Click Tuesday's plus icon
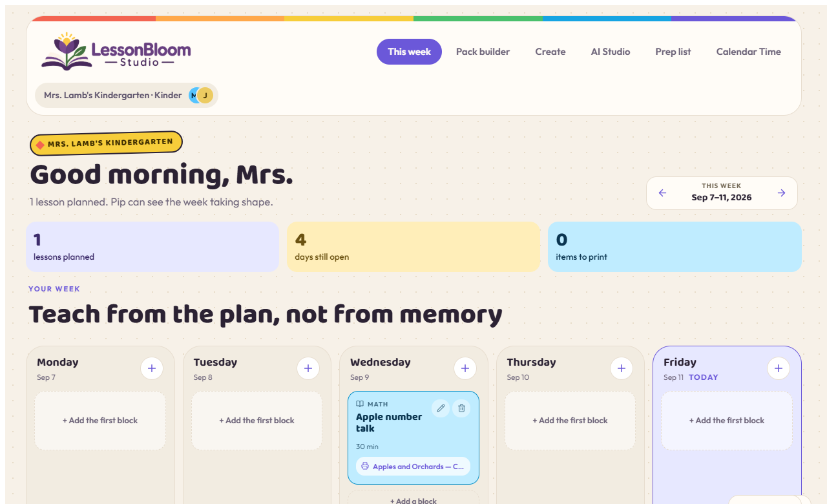Screen dimensions: 827x504 [308, 368]
